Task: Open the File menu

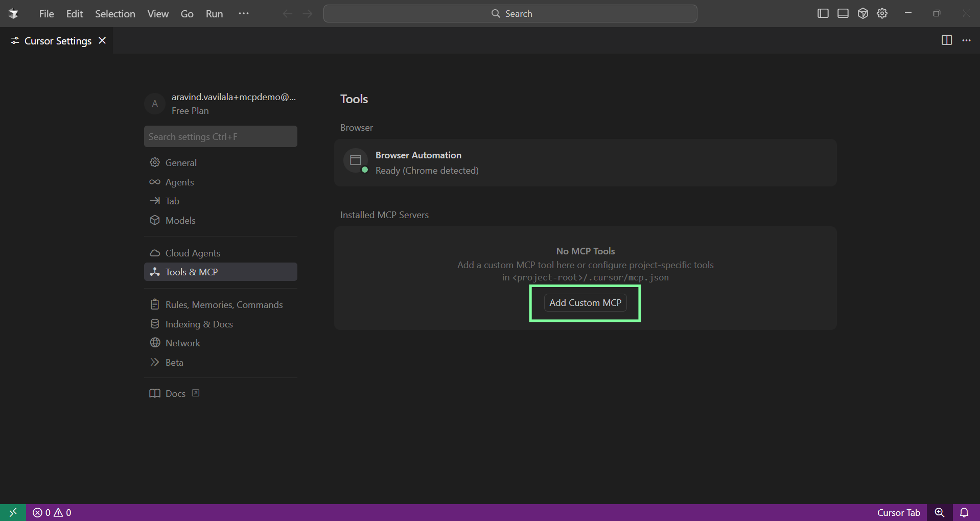Action: (46, 14)
